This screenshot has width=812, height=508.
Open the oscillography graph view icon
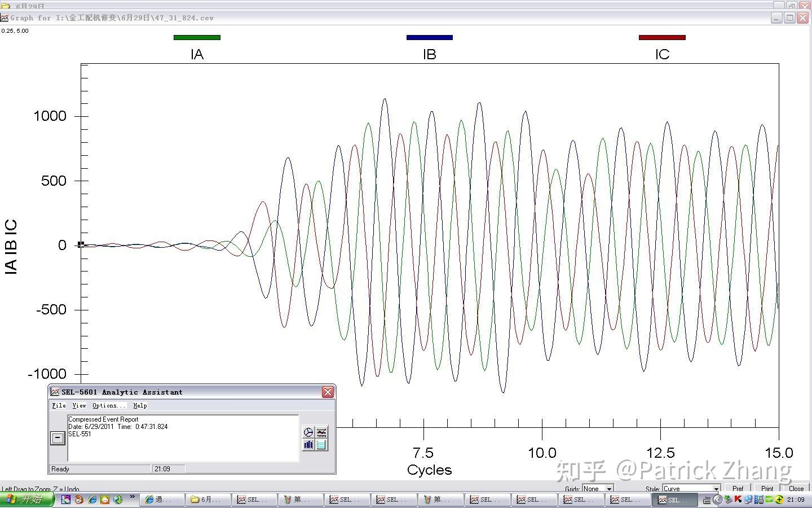[321, 432]
